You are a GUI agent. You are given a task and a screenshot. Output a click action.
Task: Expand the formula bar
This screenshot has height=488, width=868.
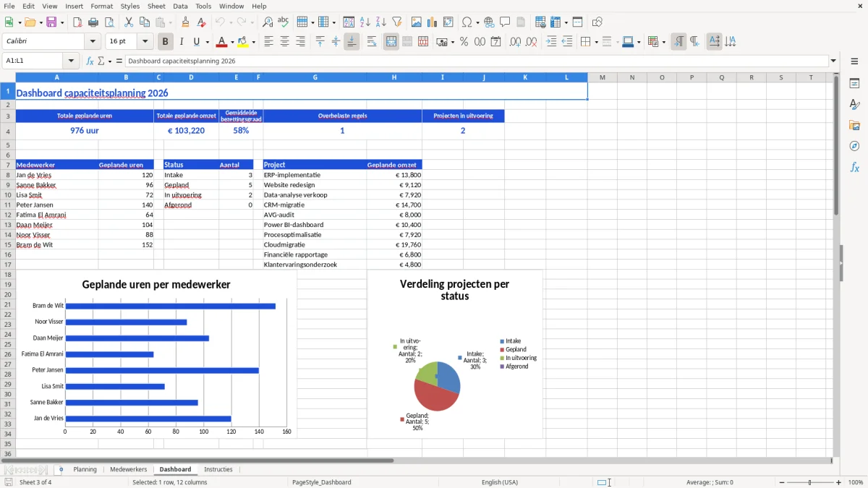coord(834,61)
